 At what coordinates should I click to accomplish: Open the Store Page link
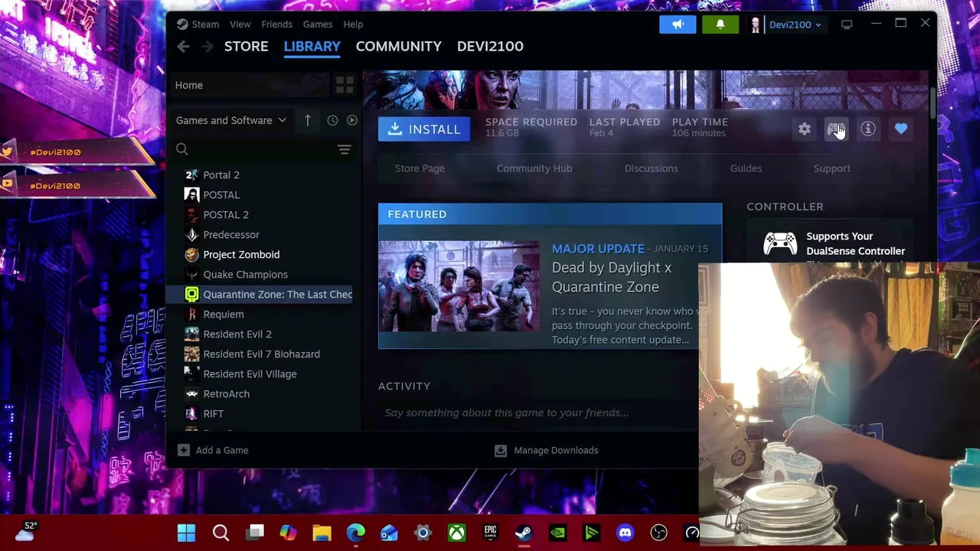click(420, 168)
